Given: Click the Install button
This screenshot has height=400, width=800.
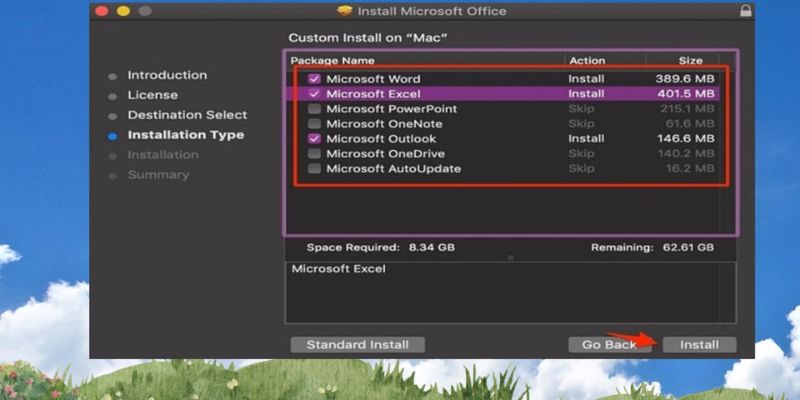Looking at the screenshot, I should coord(699,345).
